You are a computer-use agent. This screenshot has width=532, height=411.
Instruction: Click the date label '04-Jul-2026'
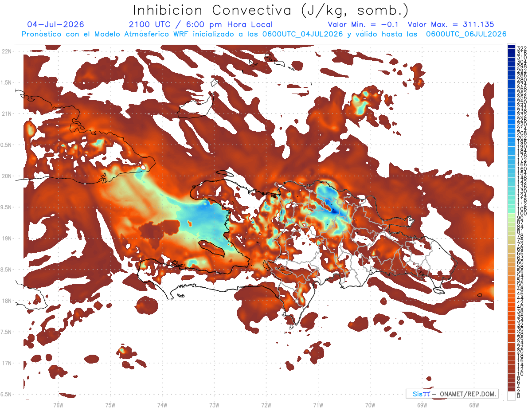click(x=55, y=25)
